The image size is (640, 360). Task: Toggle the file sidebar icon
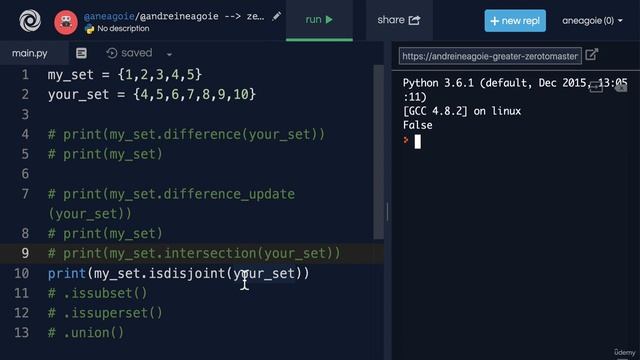coord(81,53)
